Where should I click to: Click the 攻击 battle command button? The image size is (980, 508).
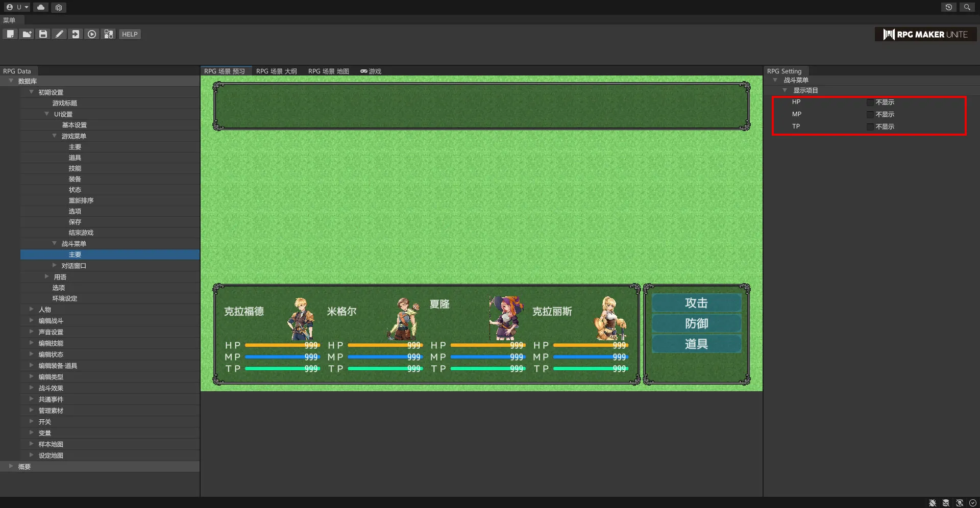[696, 303]
